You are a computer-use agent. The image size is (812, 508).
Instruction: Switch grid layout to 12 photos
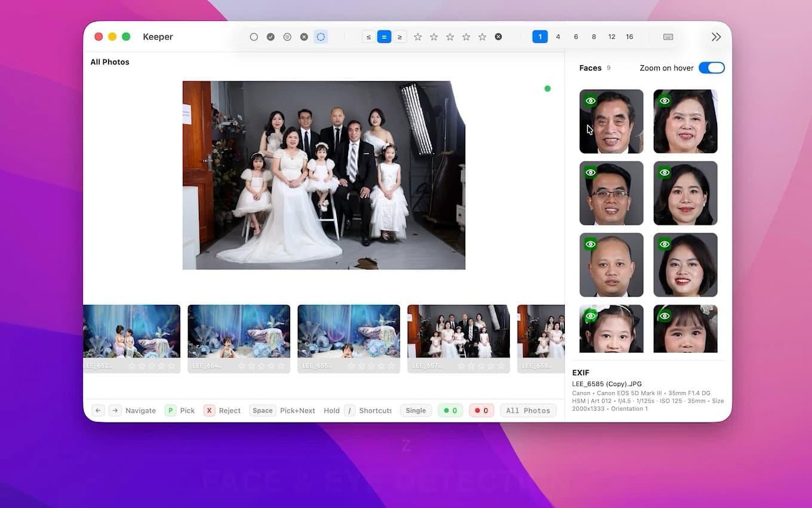pyautogui.click(x=612, y=37)
